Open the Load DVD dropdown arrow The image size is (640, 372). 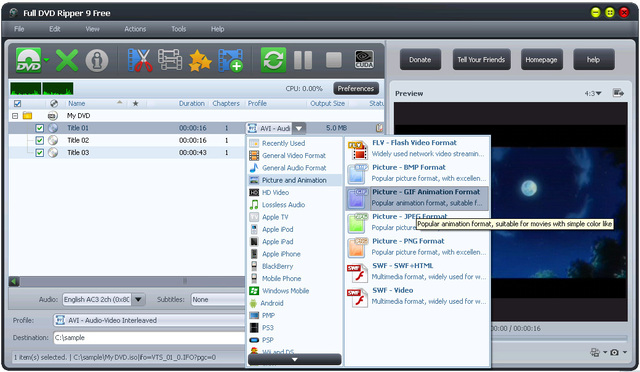click(47, 60)
